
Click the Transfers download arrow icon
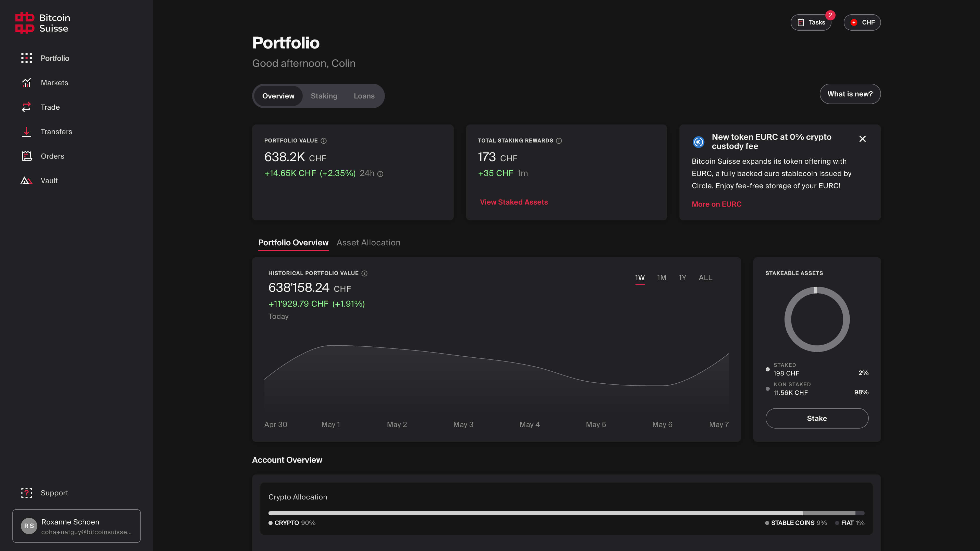(x=26, y=132)
